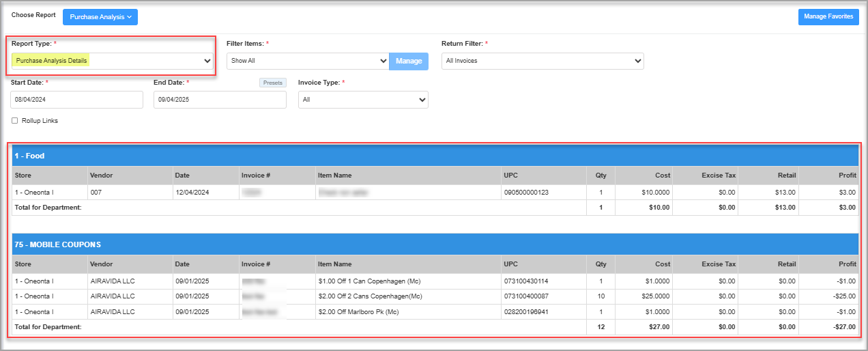
Task: Select the $2.00 Off Marlboro Pk item
Action: [x=358, y=312]
